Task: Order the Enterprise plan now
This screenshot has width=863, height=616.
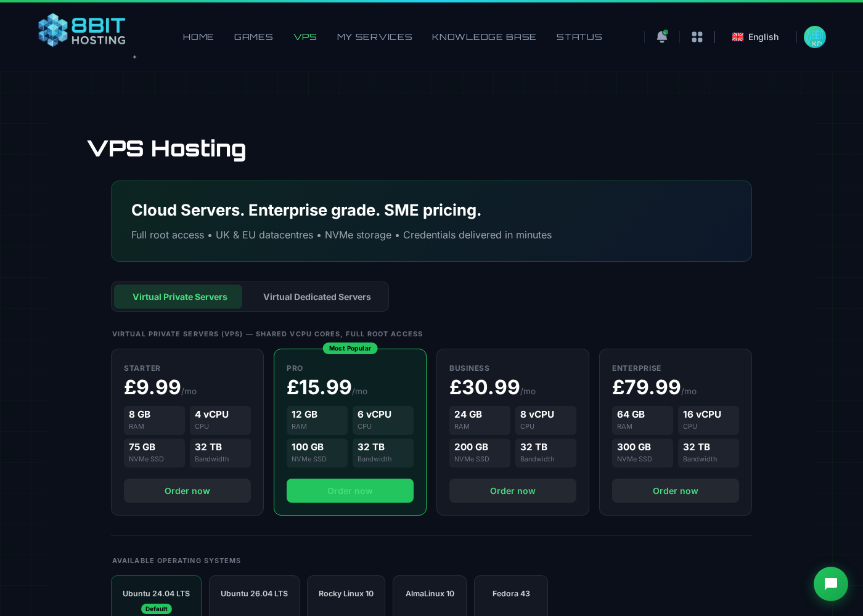Action: (x=676, y=491)
